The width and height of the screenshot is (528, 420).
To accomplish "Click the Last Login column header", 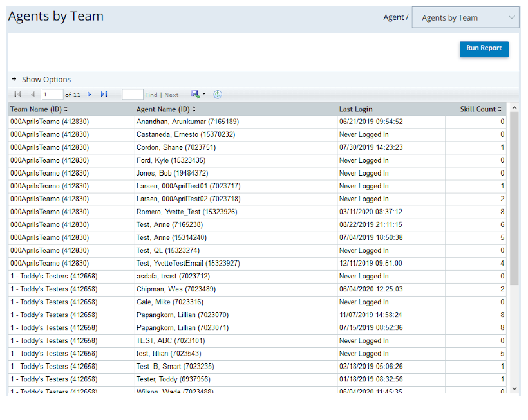I will coord(355,109).
